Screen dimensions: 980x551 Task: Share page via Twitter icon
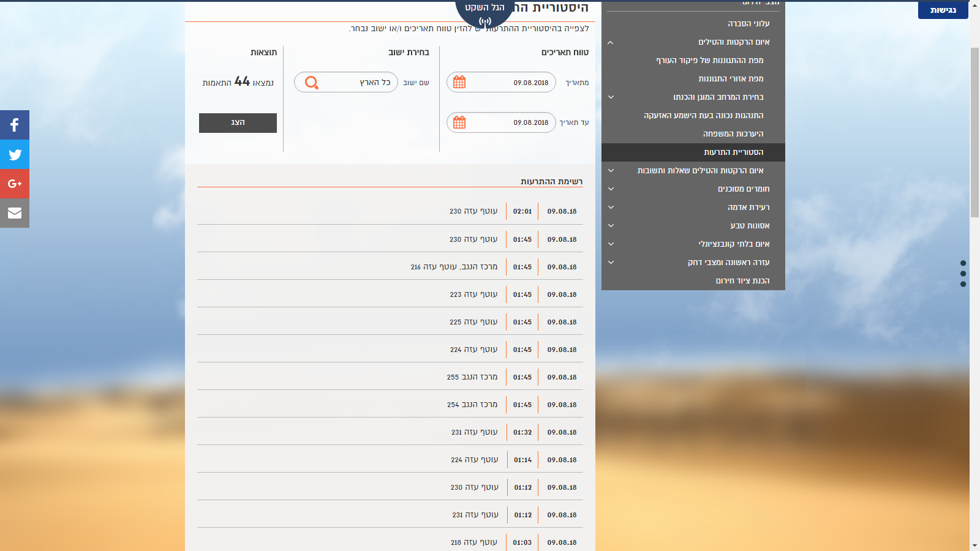15,154
